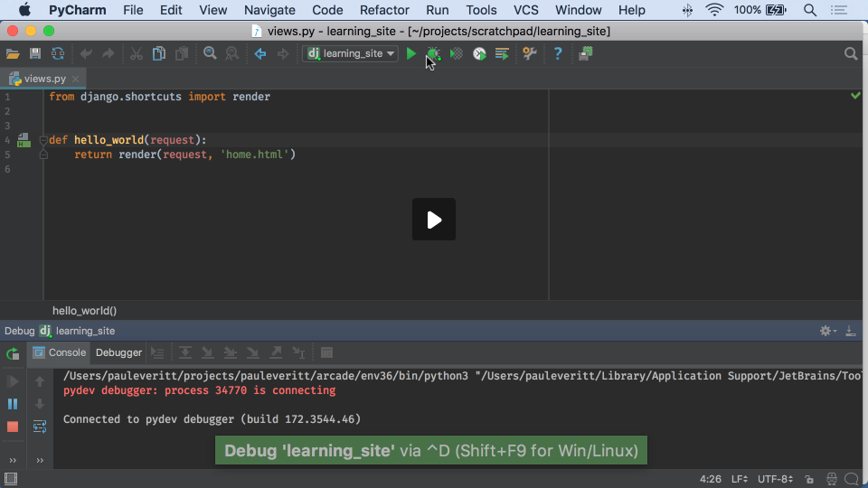Image resolution: width=868 pixels, height=488 pixels.
Task: Open Debug panel gear settings dropdown
Action: click(x=828, y=331)
